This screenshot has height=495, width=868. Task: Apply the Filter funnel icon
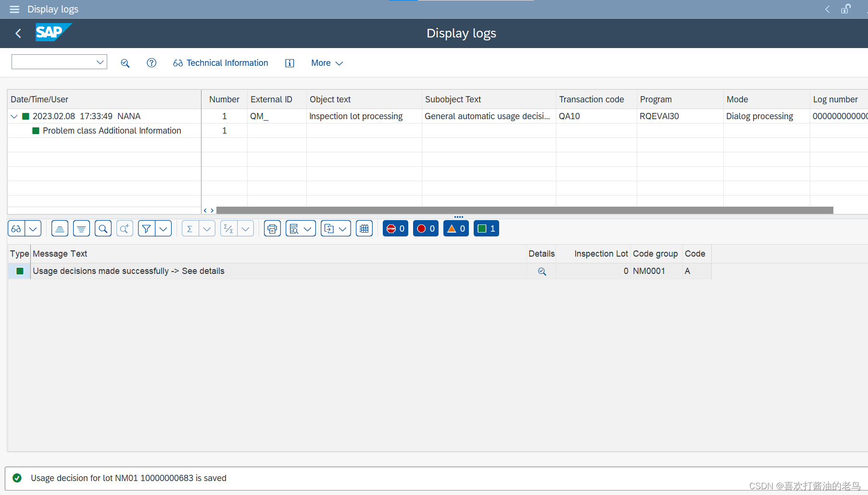pos(147,228)
